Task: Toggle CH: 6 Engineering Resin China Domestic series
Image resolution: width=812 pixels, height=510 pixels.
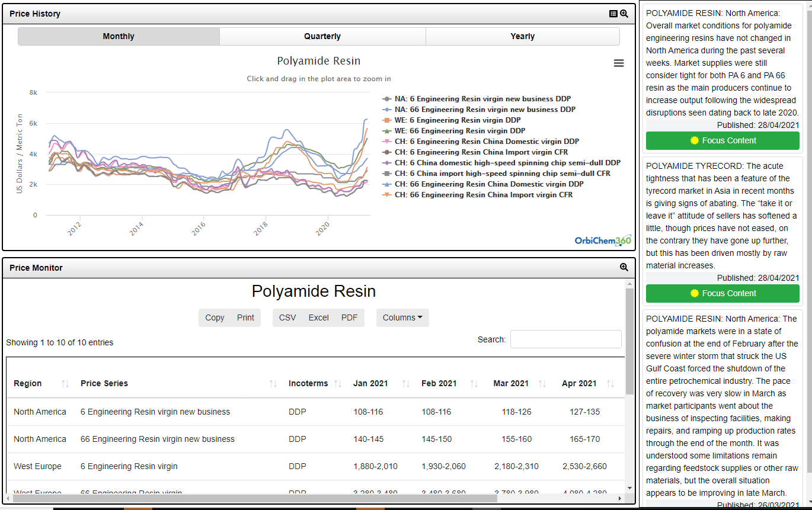Action: [481, 142]
